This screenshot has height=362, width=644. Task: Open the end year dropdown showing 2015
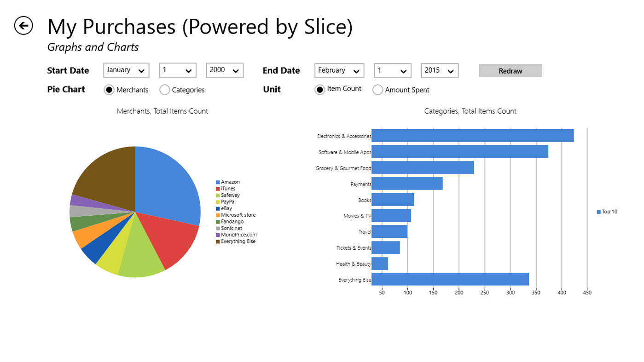[440, 70]
